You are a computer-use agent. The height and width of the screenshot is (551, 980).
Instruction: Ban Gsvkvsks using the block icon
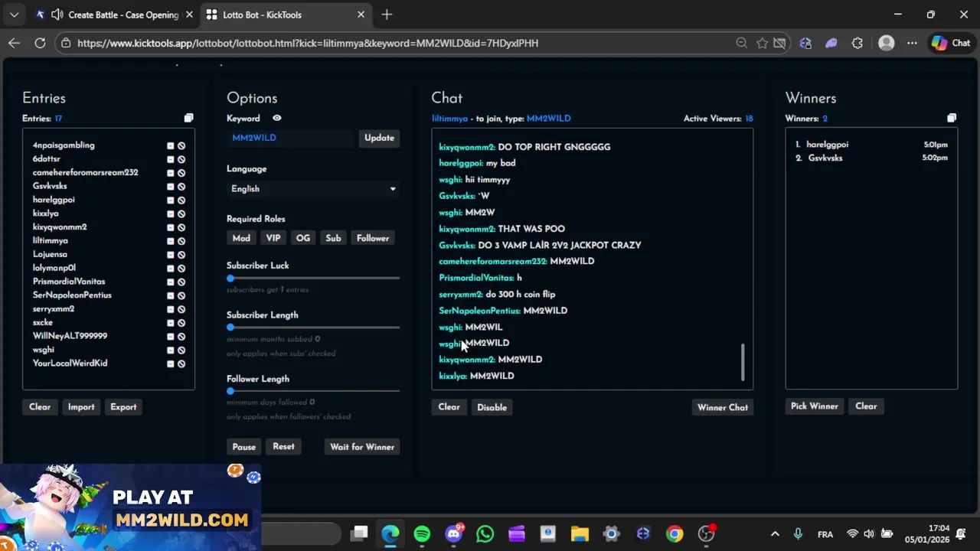pyautogui.click(x=181, y=186)
